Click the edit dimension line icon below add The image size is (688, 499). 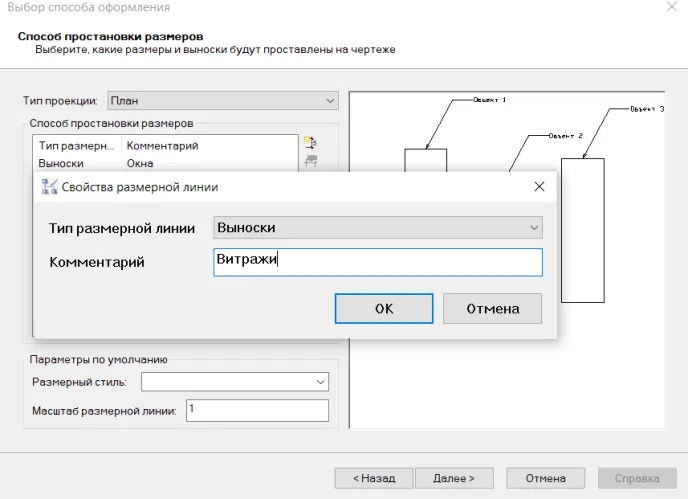point(310,161)
